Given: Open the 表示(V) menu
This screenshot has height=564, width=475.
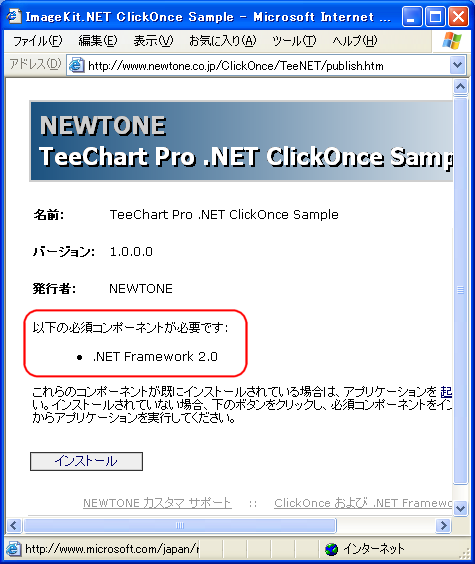Looking at the screenshot, I should coord(153,41).
